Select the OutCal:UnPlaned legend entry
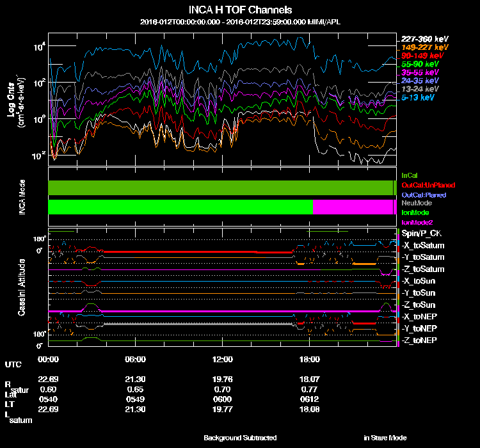The image size is (480, 448). click(x=428, y=185)
